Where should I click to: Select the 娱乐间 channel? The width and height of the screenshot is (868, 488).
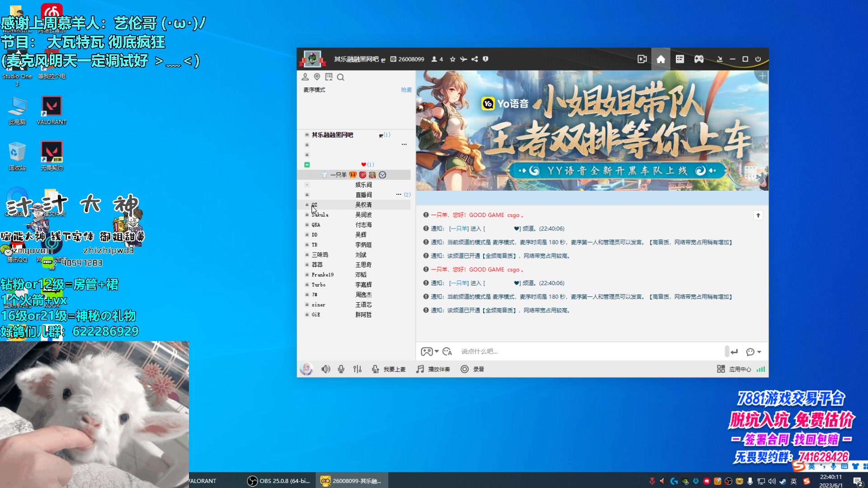pos(363,185)
